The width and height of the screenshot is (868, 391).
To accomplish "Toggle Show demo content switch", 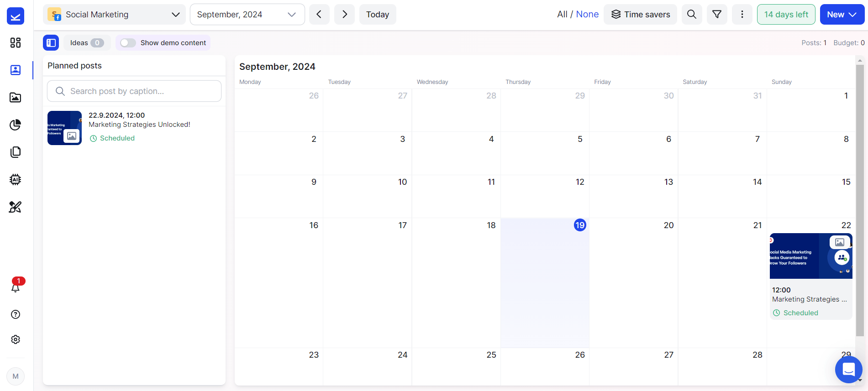I will coord(128,43).
